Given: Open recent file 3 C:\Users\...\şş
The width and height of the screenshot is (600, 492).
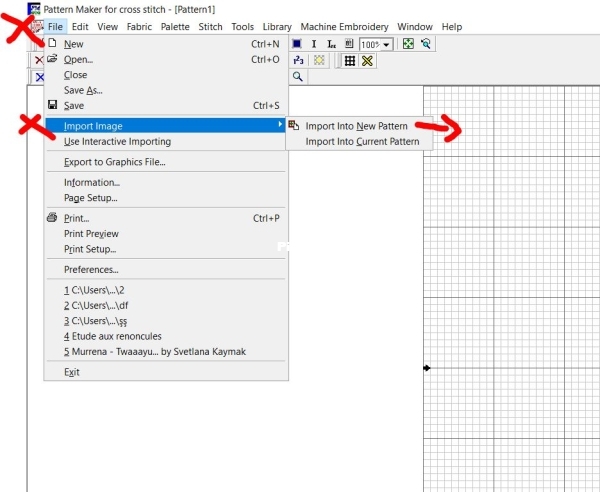Looking at the screenshot, I should (166, 321).
